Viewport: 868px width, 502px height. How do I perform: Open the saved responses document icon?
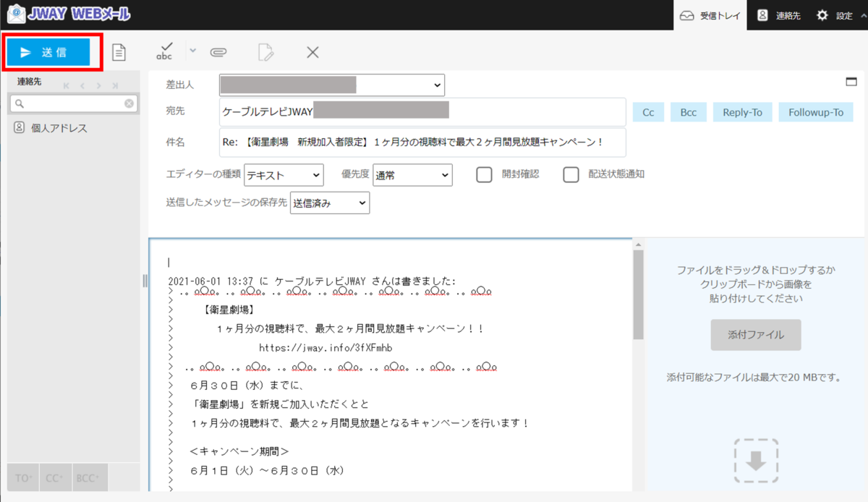click(x=119, y=52)
